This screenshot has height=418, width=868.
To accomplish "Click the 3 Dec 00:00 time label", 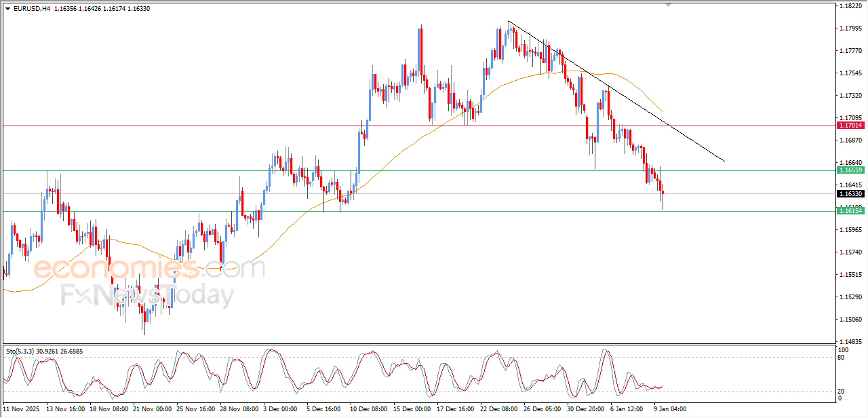I will coord(281,409).
